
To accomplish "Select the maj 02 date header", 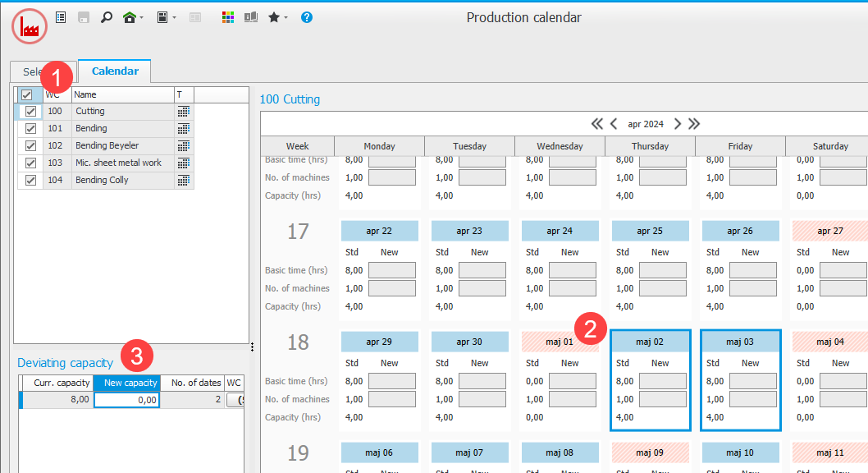I will coord(650,342).
